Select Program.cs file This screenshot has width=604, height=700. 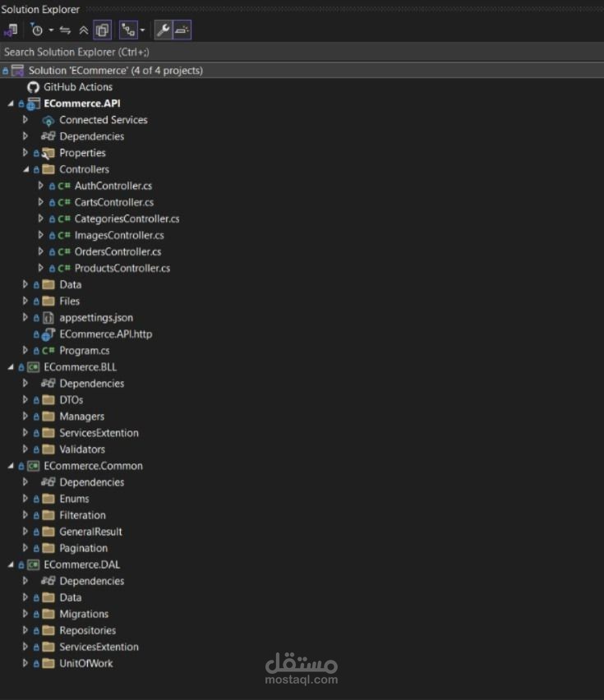[x=85, y=351]
